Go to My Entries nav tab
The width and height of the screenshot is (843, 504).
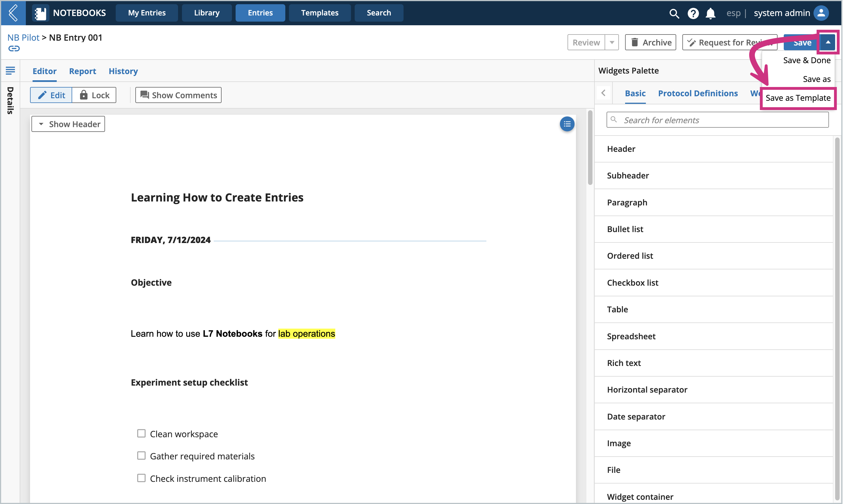147,13
